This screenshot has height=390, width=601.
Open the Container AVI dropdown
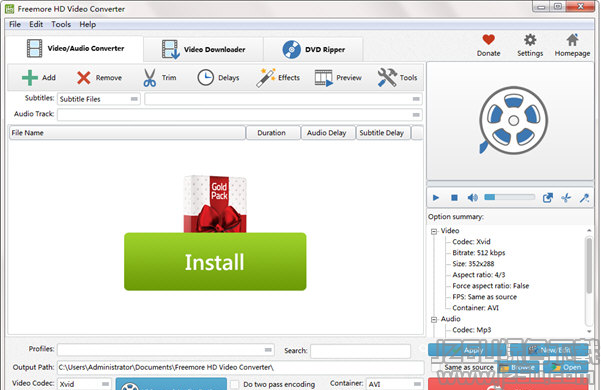[394, 384]
